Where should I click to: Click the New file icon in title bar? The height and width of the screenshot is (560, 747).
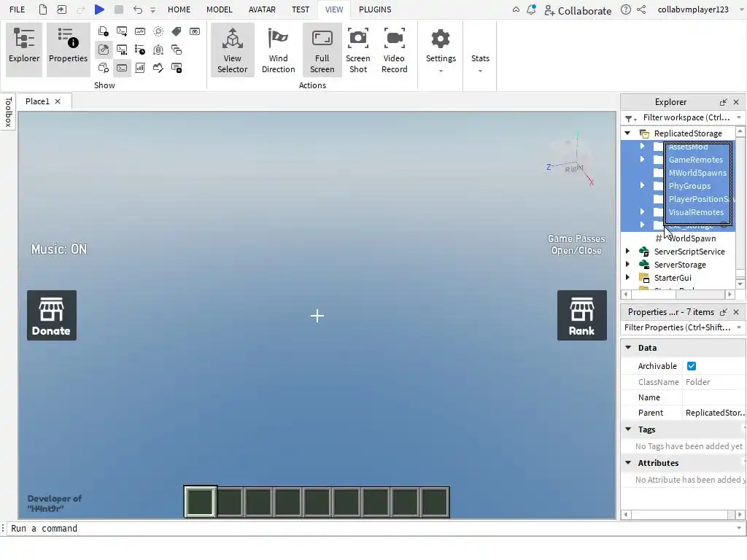point(43,9)
